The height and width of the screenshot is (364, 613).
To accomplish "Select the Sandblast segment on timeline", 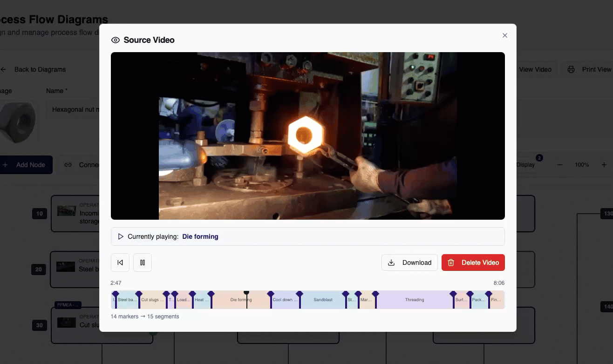I will [x=323, y=300].
